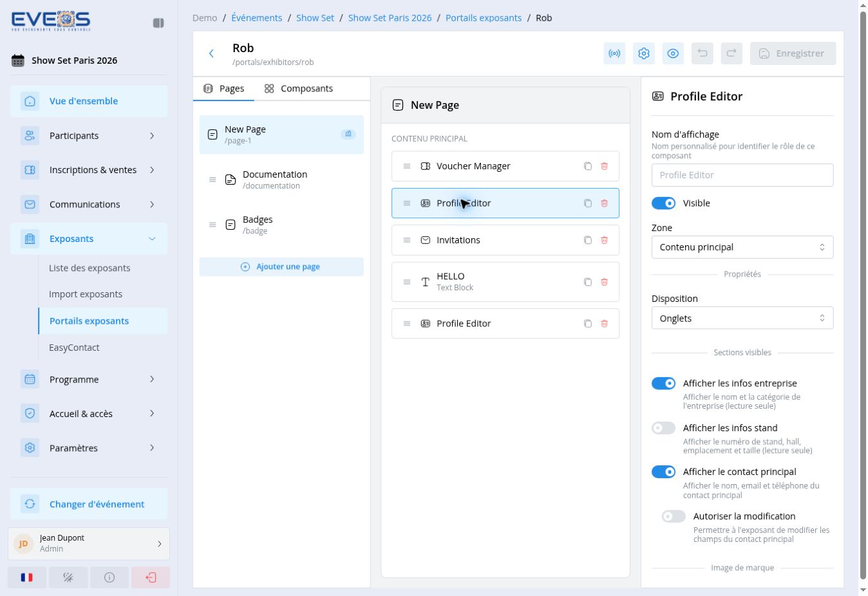Enable Afficher les infos stand
The height and width of the screenshot is (596, 868).
pos(663,428)
